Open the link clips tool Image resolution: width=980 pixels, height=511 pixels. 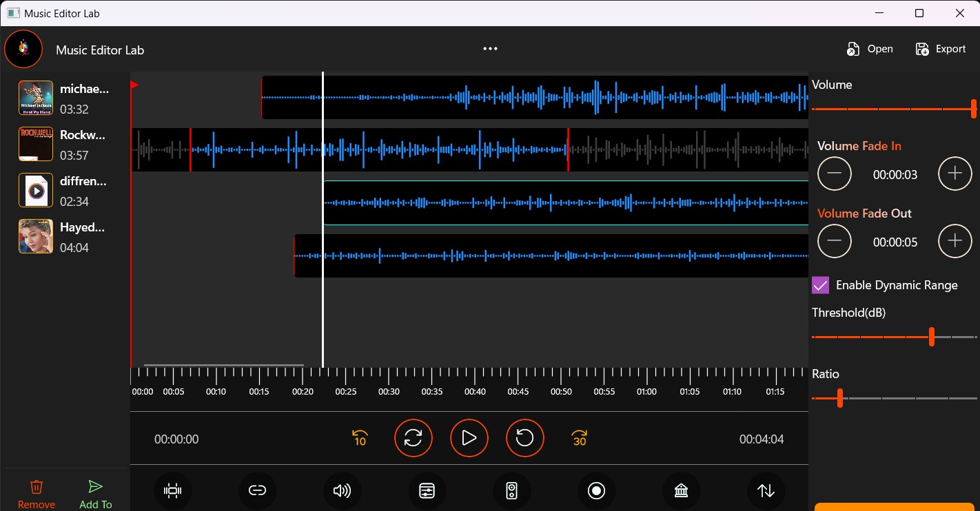pos(258,490)
